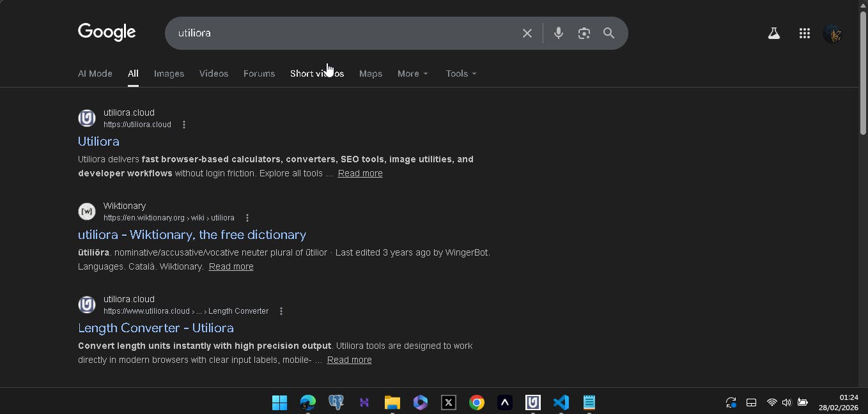Image resolution: width=868 pixels, height=414 pixels.
Task: Open the Utiliora result title link
Action: point(98,141)
